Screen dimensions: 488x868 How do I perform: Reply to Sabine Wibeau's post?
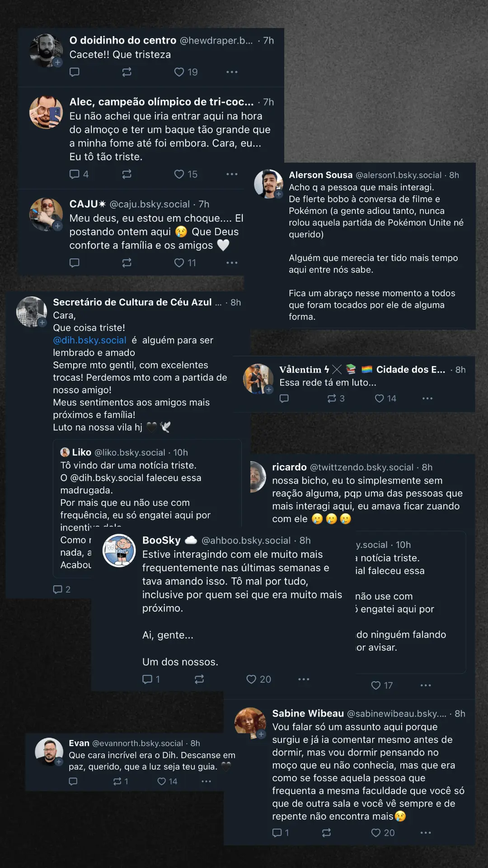pyautogui.click(x=280, y=832)
